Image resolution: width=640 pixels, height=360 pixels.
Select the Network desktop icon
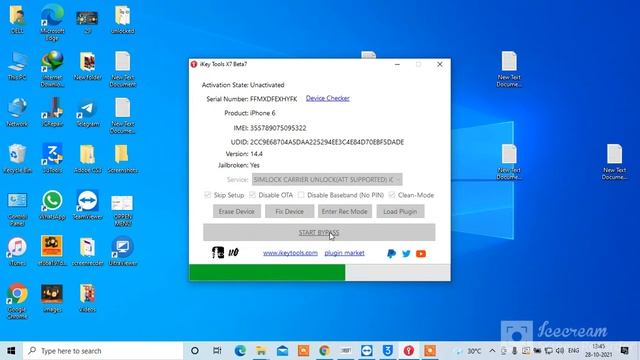click(17, 112)
